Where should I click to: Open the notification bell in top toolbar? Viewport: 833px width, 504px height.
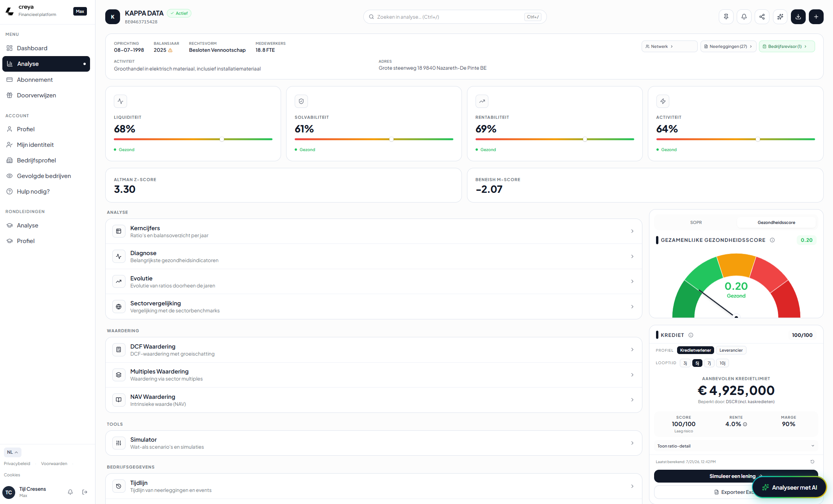tap(744, 17)
